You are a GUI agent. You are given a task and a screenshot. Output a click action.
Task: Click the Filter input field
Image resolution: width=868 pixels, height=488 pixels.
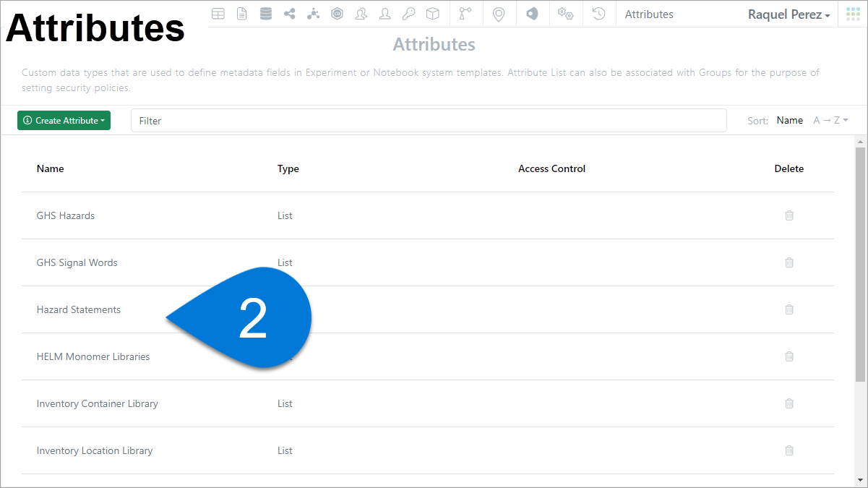(429, 121)
